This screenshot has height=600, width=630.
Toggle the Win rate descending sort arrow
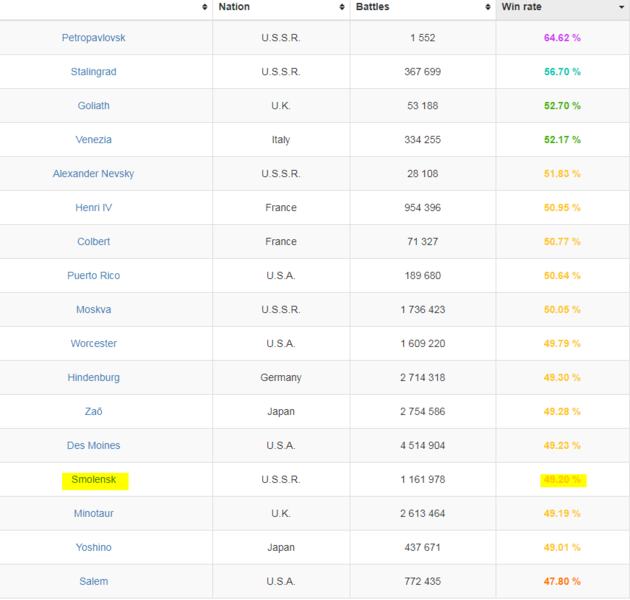click(621, 7)
